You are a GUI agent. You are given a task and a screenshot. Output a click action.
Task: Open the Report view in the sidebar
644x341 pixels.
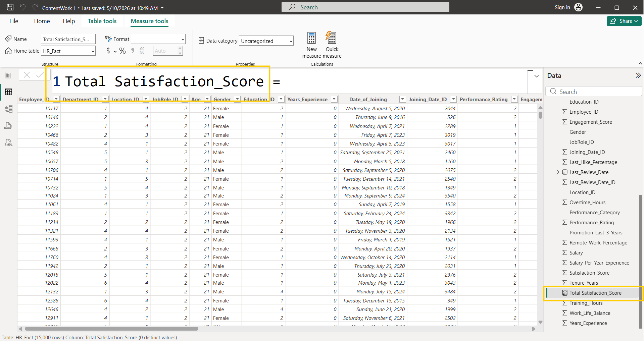pyautogui.click(x=8, y=75)
